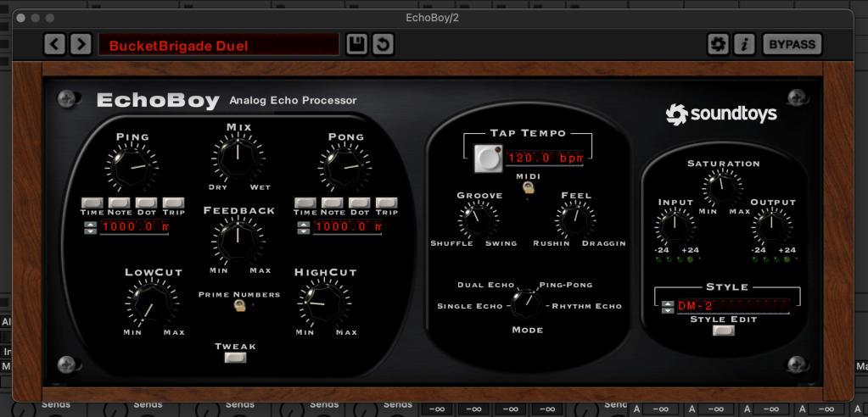Click the BYPASS button
The height and width of the screenshot is (417, 868).
[x=793, y=44]
